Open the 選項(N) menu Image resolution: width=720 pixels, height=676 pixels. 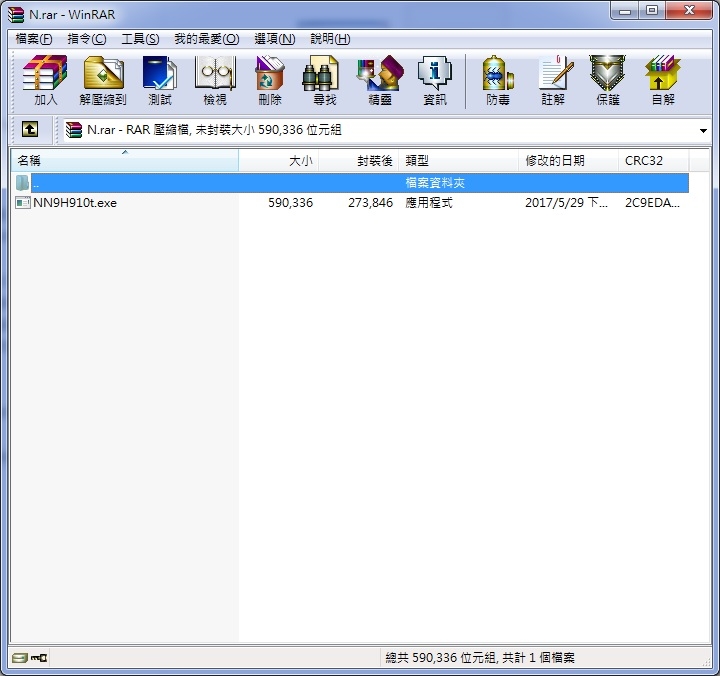point(275,39)
